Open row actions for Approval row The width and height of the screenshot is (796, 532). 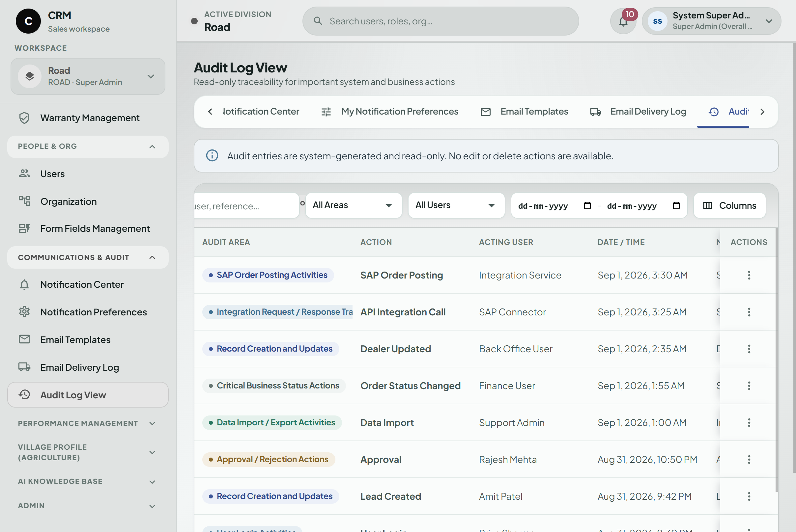[x=749, y=460]
